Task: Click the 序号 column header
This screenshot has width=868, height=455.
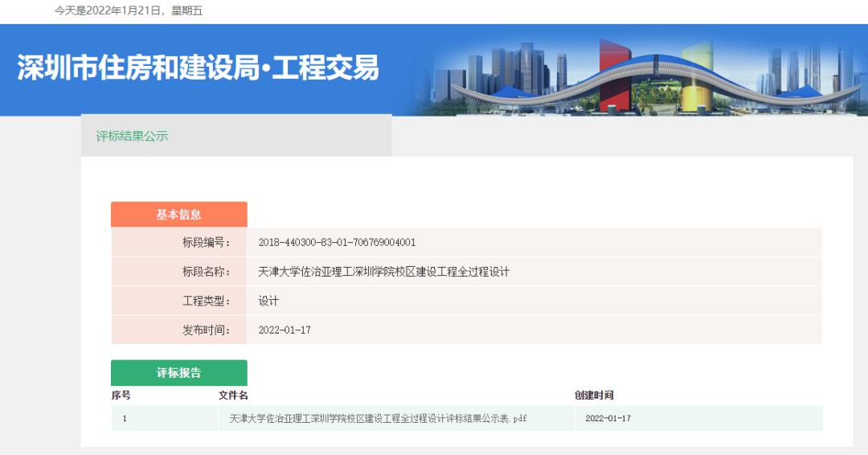Action: (x=121, y=395)
